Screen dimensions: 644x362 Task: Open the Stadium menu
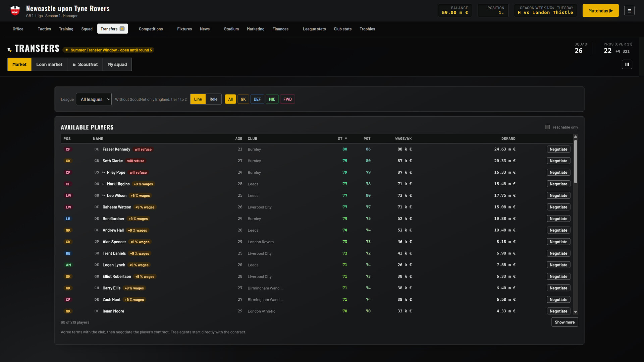pyautogui.click(x=231, y=29)
